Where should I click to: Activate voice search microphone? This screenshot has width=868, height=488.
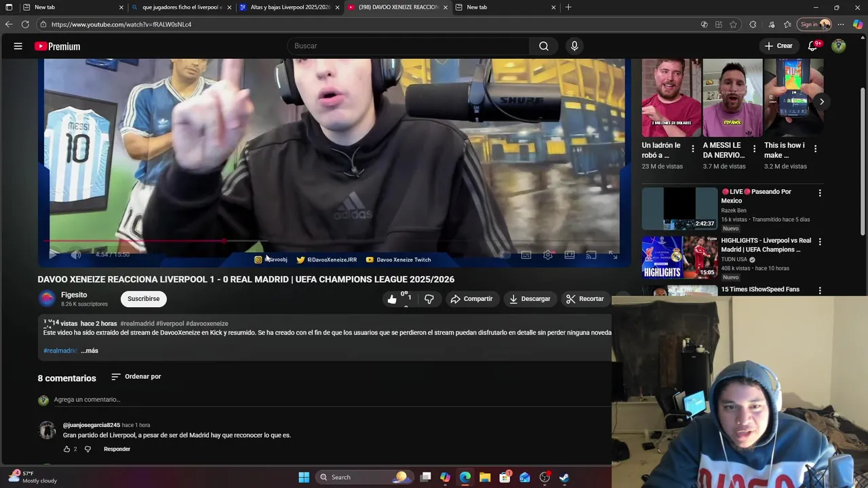pyautogui.click(x=574, y=46)
